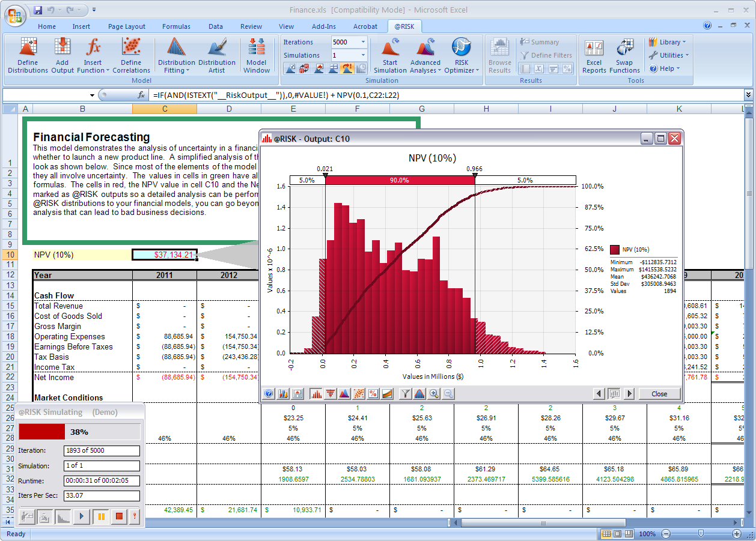756x541 pixels.
Task: Toggle Automatically Show Output Graph option
Action: pyautogui.click(x=319, y=68)
